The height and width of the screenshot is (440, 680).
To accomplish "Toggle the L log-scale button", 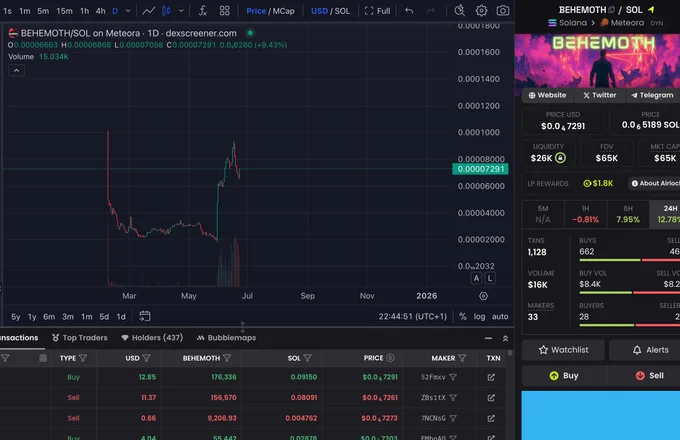I will (x=490, y=278).
